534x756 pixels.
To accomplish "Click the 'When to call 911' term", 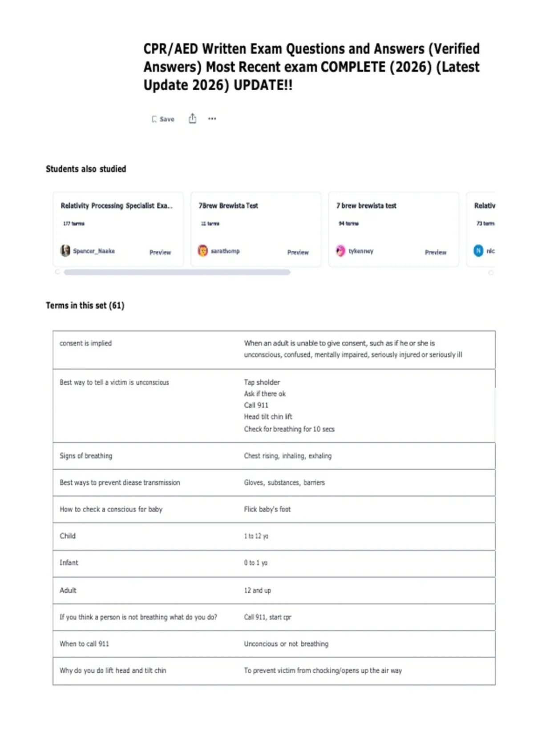I will coord(84,644).
